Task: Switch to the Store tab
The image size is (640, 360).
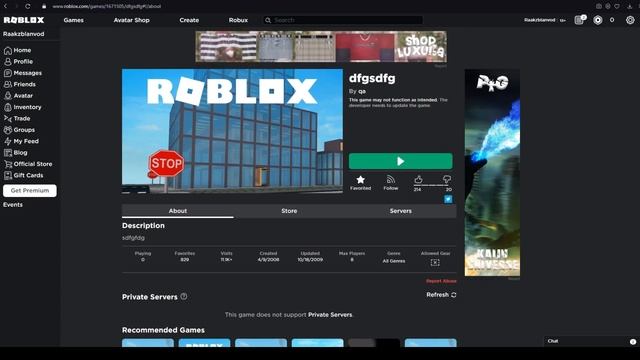Action: (x=289, y=211)
